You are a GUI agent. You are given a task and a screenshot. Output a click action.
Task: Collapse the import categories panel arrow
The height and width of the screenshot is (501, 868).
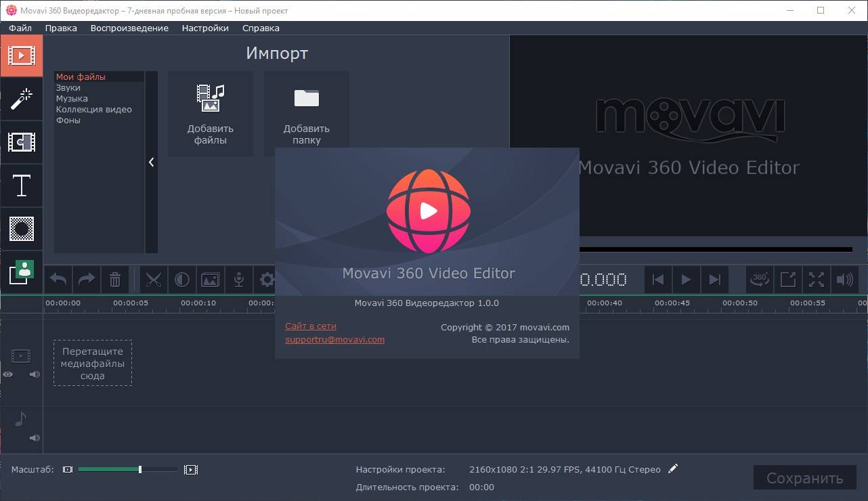[152, 162]
